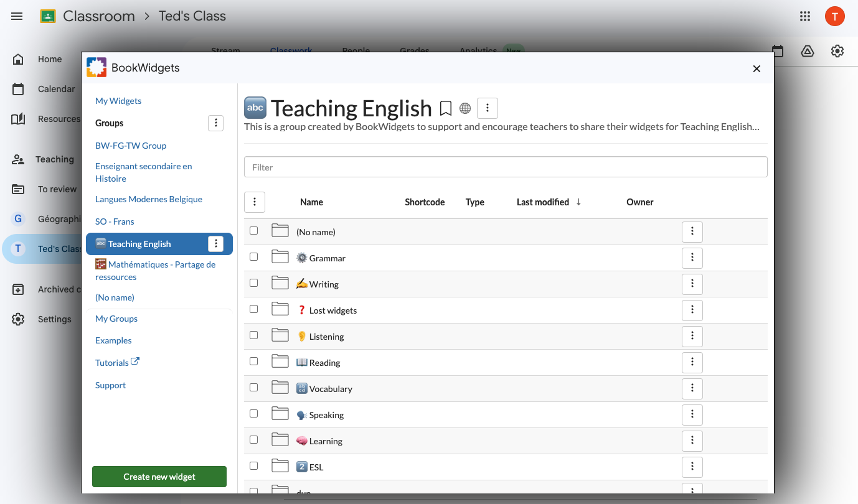Open Classroom calendar icon at top right
Viewport: 858px width, 504px height.
pyautogui.click(x=778, y=51)
